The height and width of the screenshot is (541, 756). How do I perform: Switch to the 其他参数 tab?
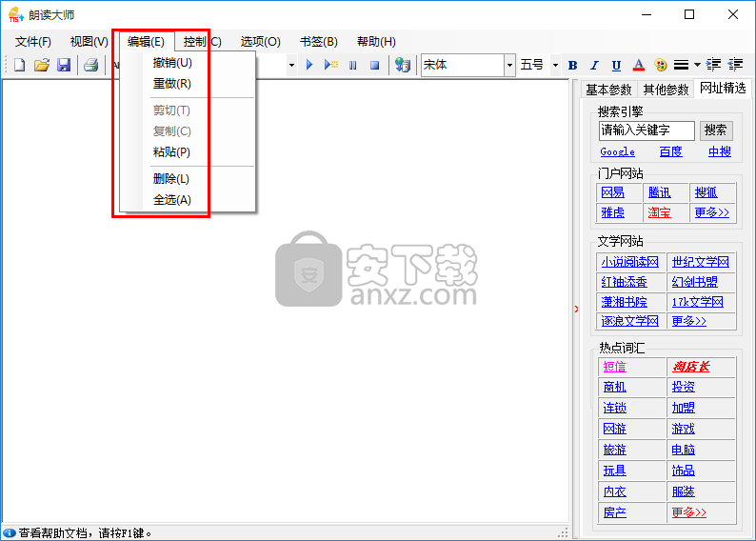click(x=666, y=90)
